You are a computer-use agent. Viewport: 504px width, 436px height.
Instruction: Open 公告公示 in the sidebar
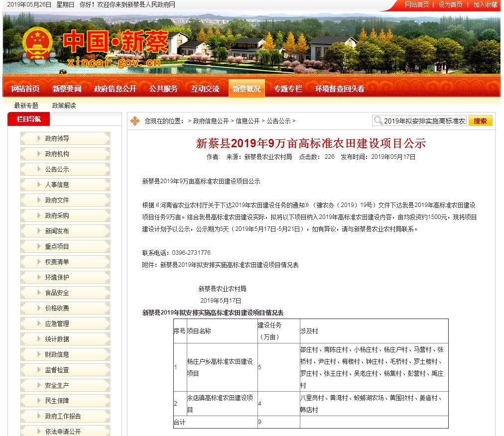pyautogui.click(x=65, y=169)
